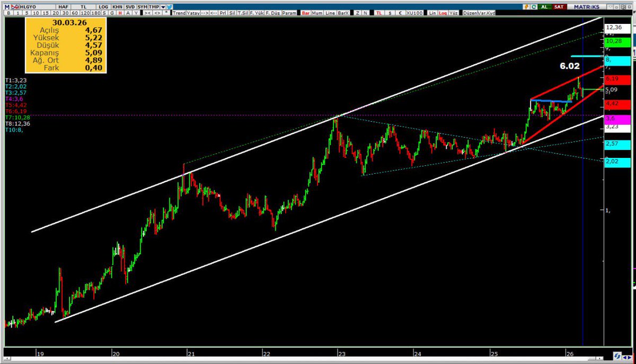The width and height of the screenshot is (636, 364).
Task: Select the 120-minute period
Action: [x=85, y=13]
